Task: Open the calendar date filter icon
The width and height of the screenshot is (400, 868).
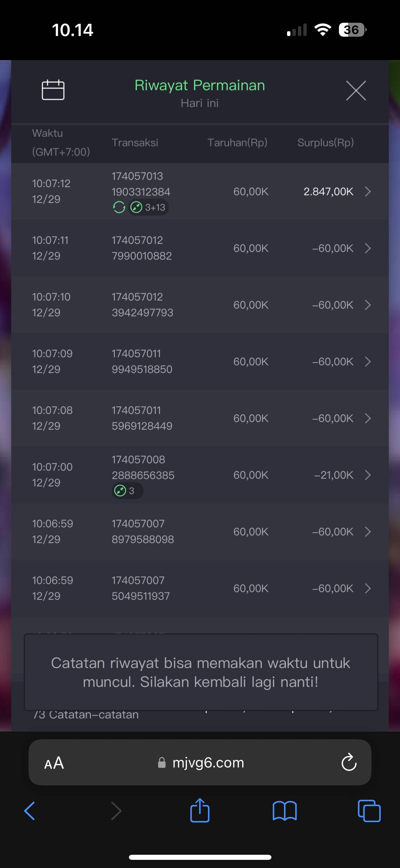Action: (x=53, y=90)
